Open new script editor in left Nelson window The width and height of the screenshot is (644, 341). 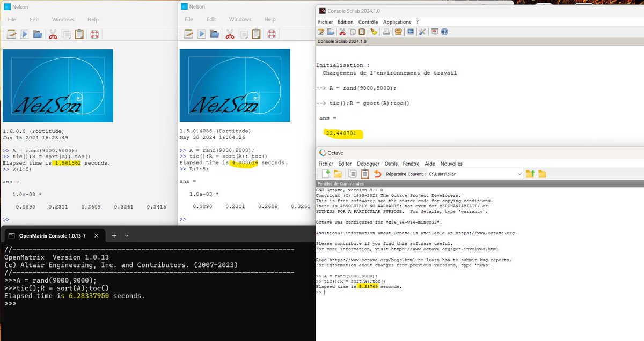[11, 34]
